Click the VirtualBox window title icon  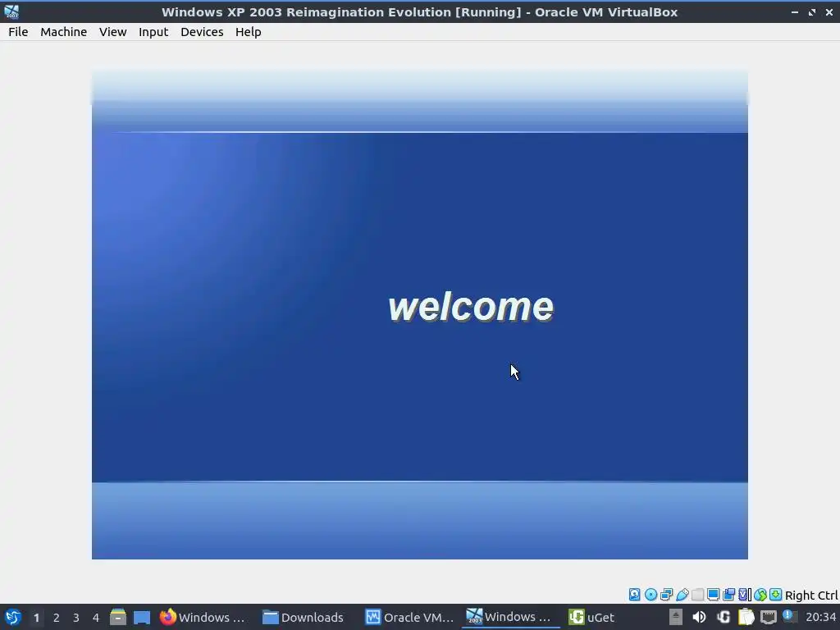point(11,11)
